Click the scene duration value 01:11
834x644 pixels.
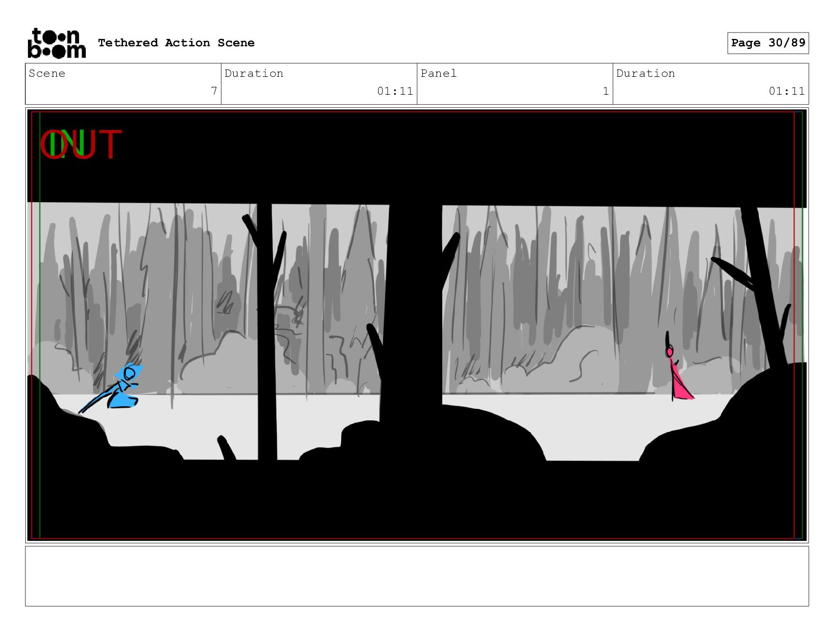click(x=395, y=91)
